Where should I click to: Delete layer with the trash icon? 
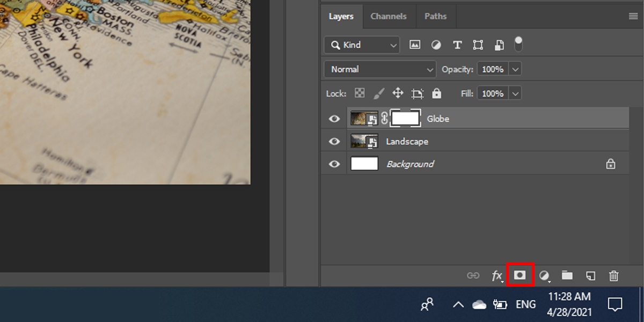[x=614, y=276]
